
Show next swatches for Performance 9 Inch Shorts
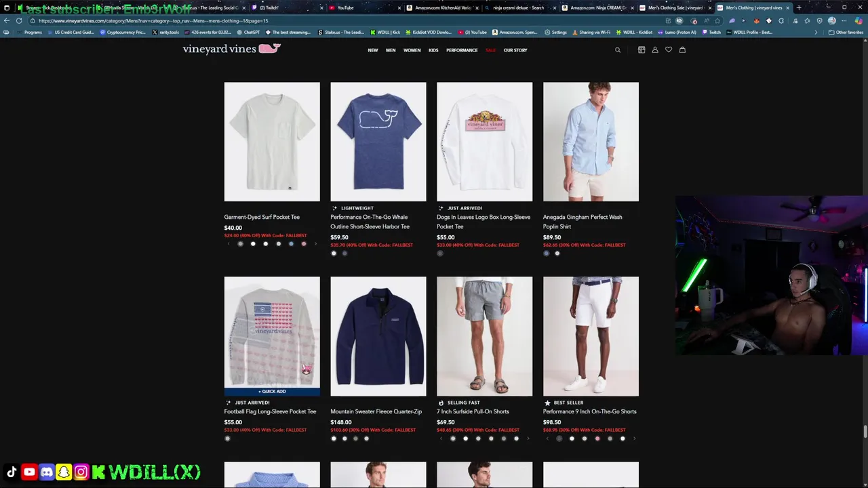[x=635, y=439]
